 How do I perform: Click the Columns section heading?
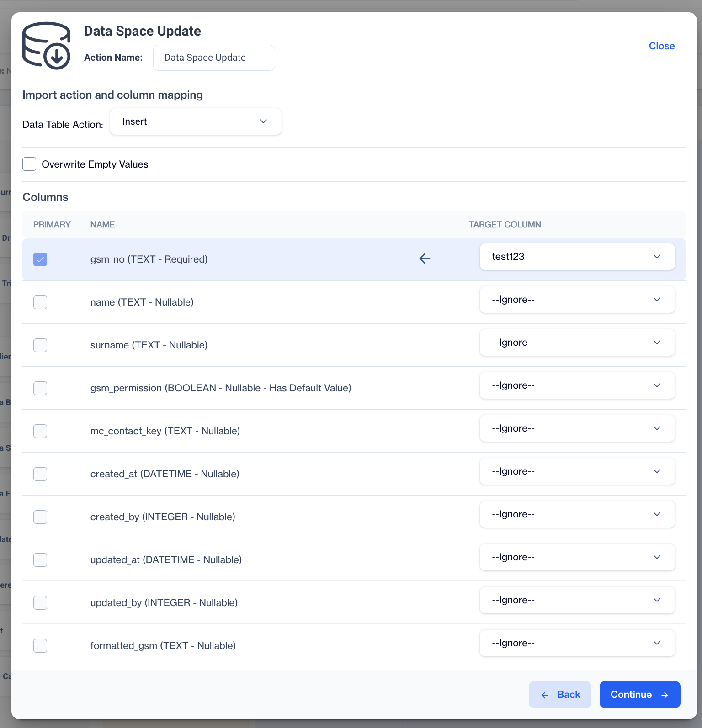pyautogui.click(x=45, y=197)
